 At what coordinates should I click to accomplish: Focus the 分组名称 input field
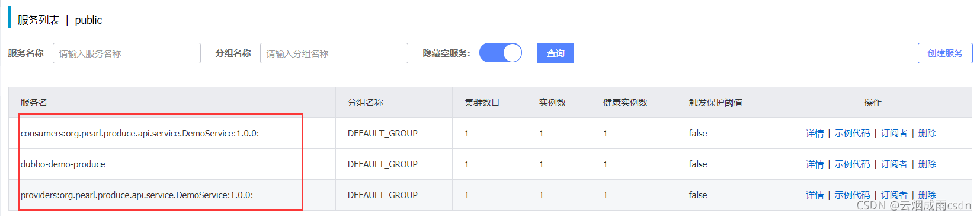click(x=334, y=53)
